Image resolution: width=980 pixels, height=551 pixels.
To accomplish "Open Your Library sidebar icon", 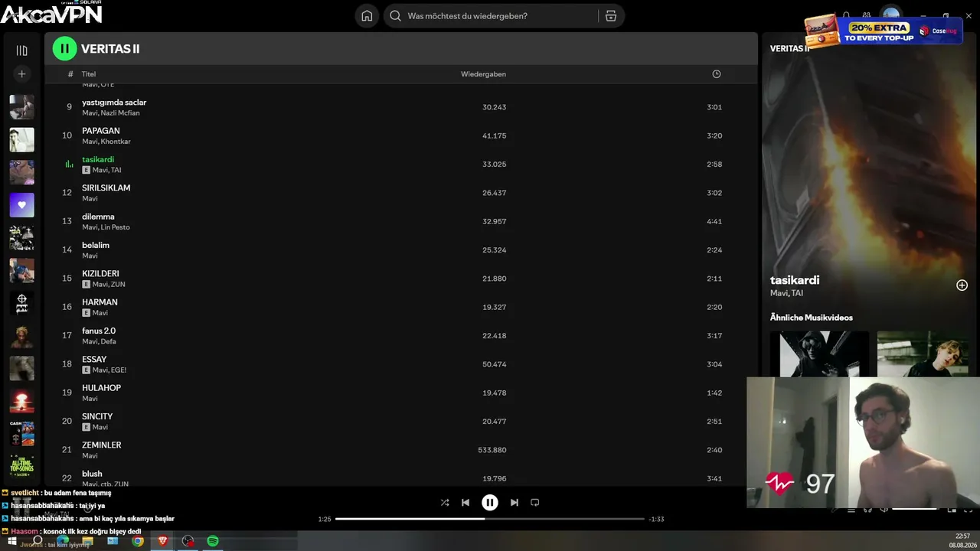I will click(21, 51).
